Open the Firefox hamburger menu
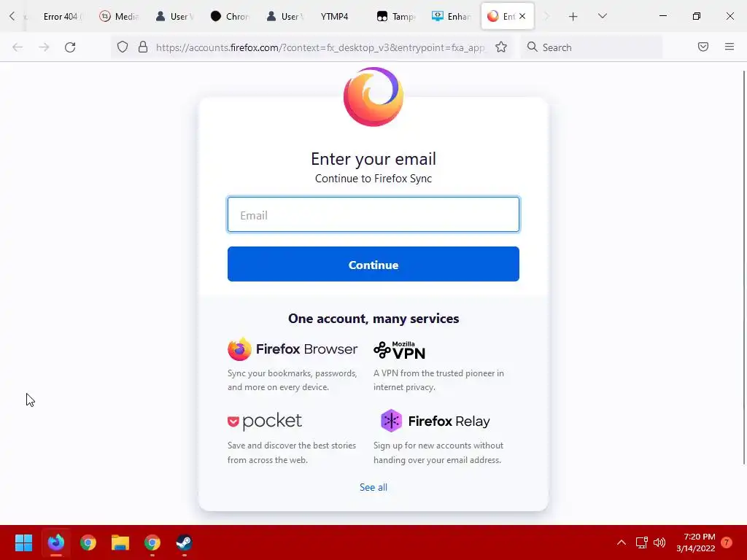This screenshot has height=560, width=747. pos(729,47)
